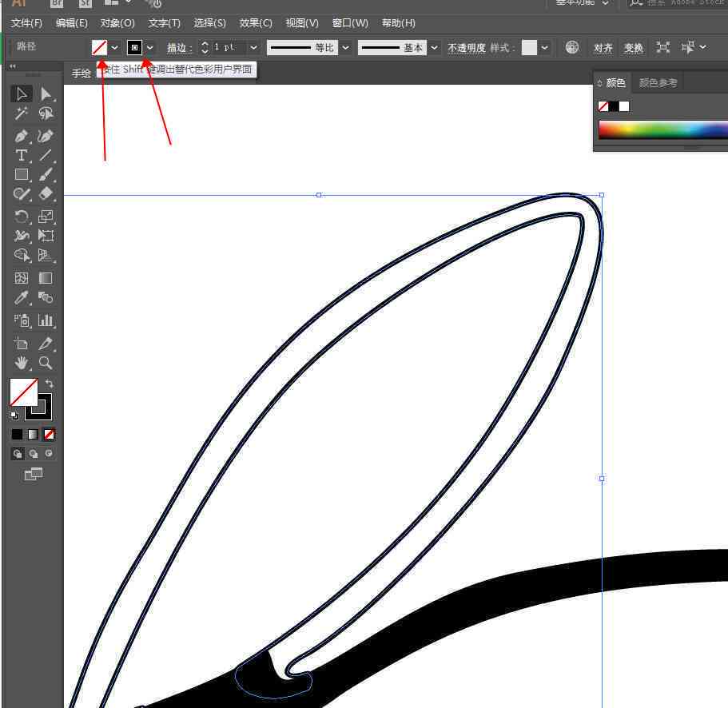Open 对象(O) menu
Screen dimensions: 728x708
click(x=117, y=22)
